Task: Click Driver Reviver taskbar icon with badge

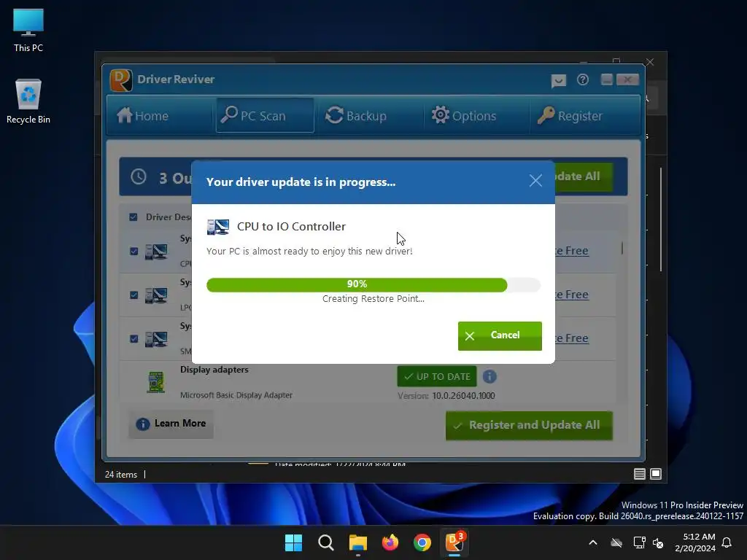Action: tap(454, 542)
